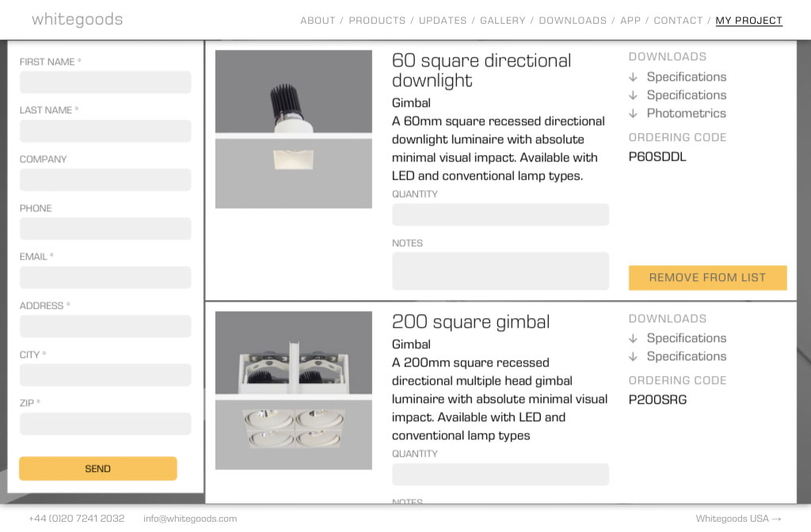Click the ordering code "P200SRG"
Screen dimensions: 811x532
(658, 400)
